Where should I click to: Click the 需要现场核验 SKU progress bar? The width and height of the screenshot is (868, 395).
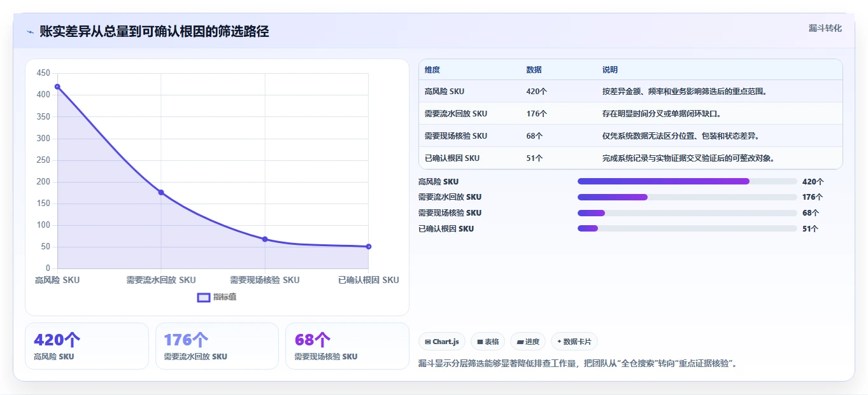(687, 213)
